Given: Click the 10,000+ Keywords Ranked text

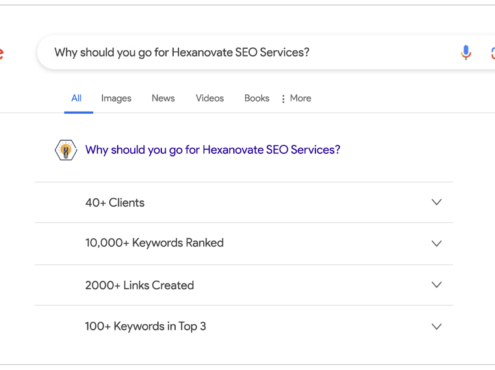Looking at the screenshot, I should click(x=154, y=243).
